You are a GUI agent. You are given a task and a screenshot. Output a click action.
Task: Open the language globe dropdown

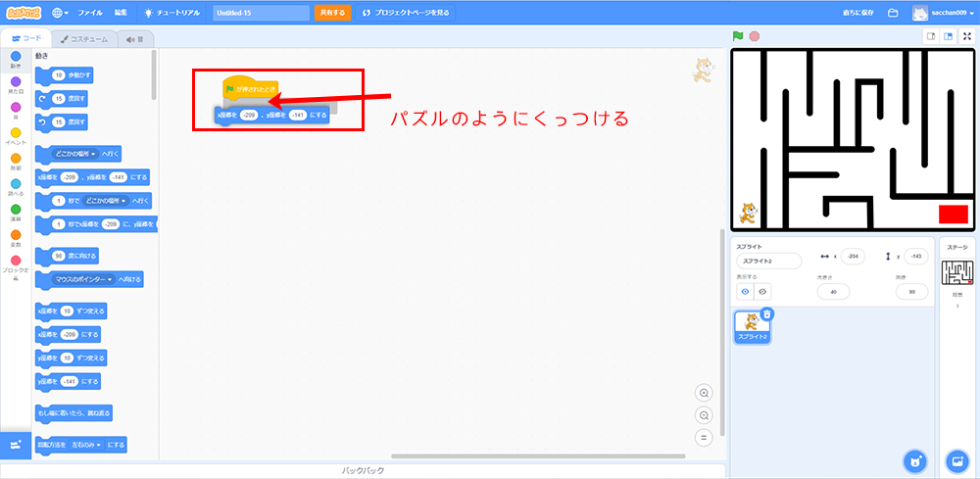point(61,13)
